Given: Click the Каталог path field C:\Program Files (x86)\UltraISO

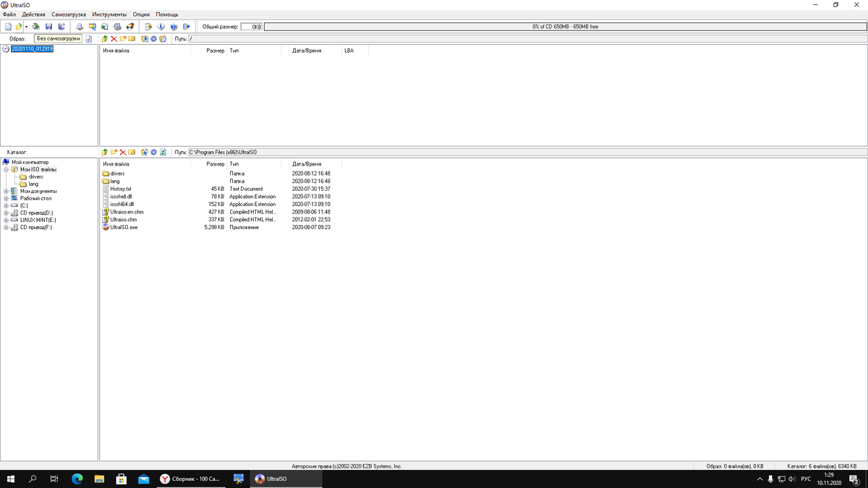Looking at the screenshot, I should [x=527, y=153].
